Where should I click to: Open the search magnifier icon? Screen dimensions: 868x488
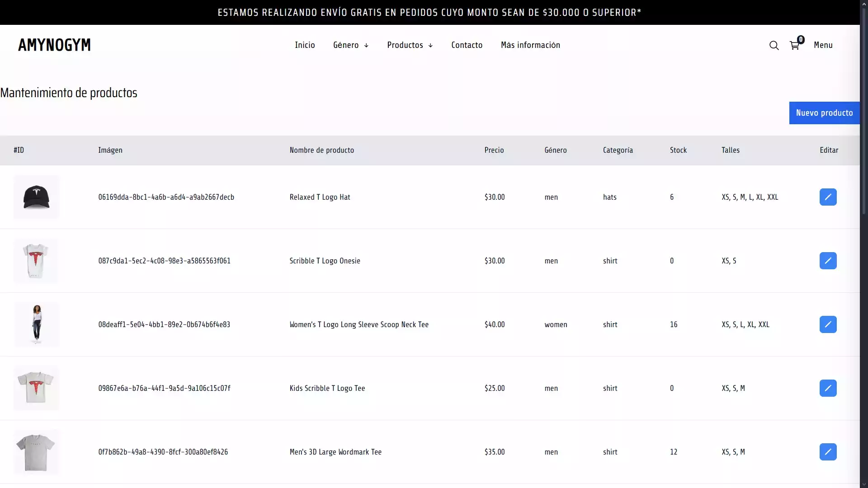pos(774,45)
